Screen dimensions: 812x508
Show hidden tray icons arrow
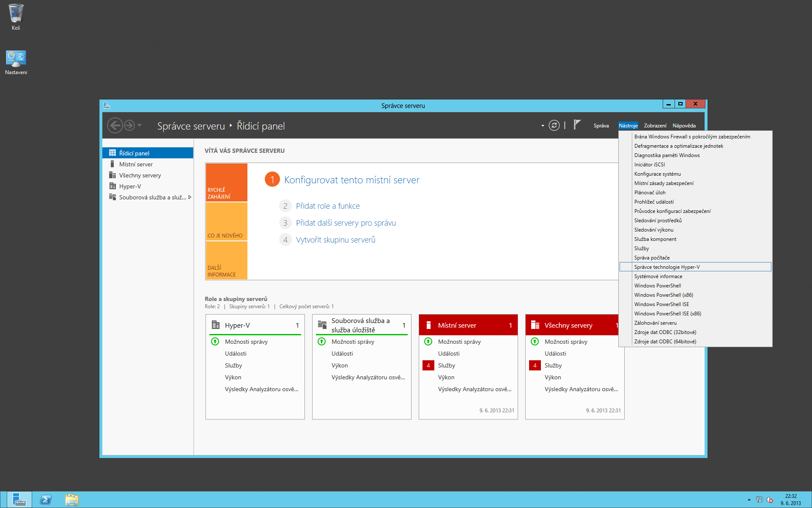[749, 500]
